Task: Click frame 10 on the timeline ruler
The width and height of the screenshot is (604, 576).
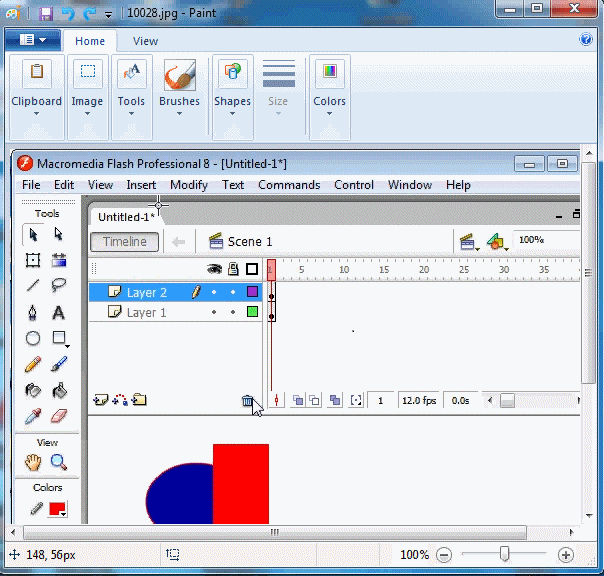Action: 343,270
